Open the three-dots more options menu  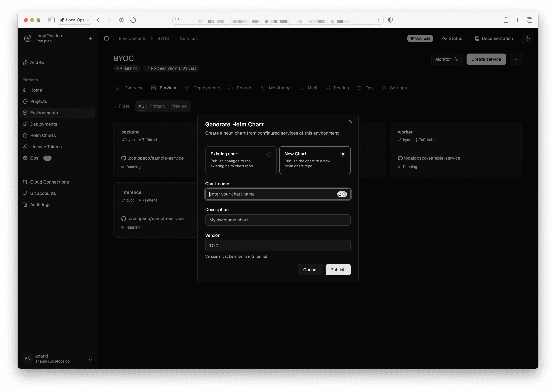pyautogui.click(x=516, y=59)
